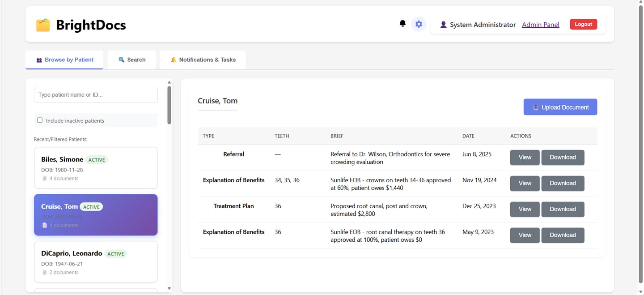Click document icon on Biles, Simone card
The height and width of the screenshot is (295, 644).
(45, 179)
